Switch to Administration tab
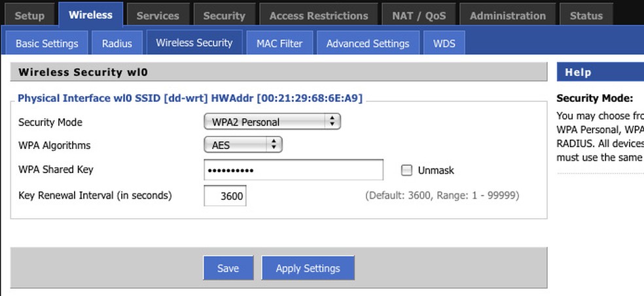644x296 pixels. (x=507, y=16)
